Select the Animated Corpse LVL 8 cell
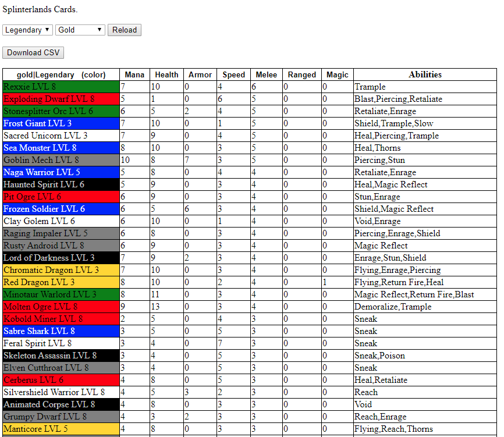Viewport: 504px width, 437px height. point(61,404)
